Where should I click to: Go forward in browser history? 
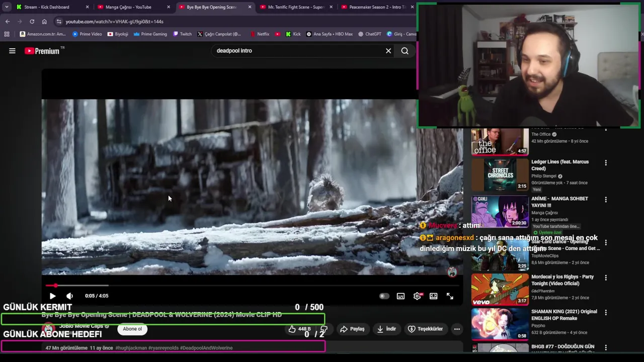point(20,22)
